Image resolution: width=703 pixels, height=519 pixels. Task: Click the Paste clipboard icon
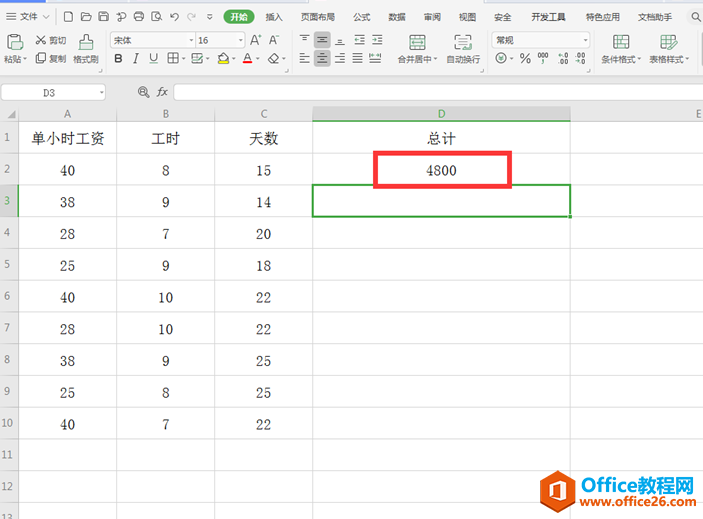[15, 42]
